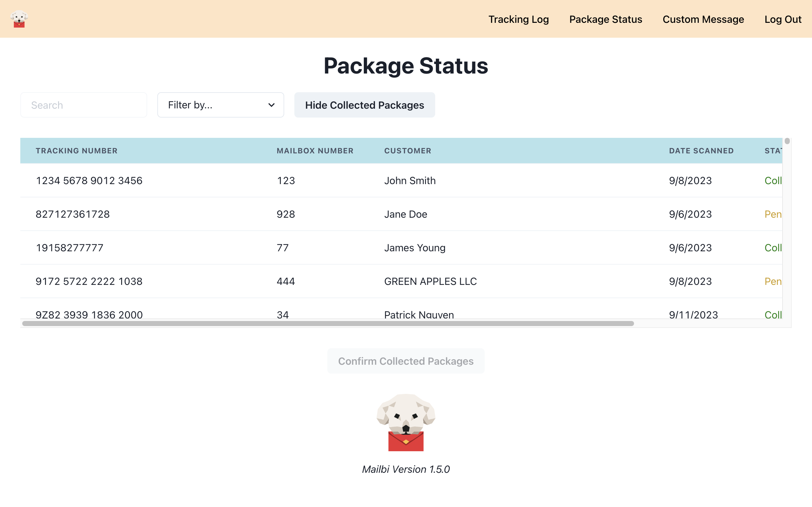812x507 pixels.
Task: Select the John Smith table row
Action: tap(410, 180)
